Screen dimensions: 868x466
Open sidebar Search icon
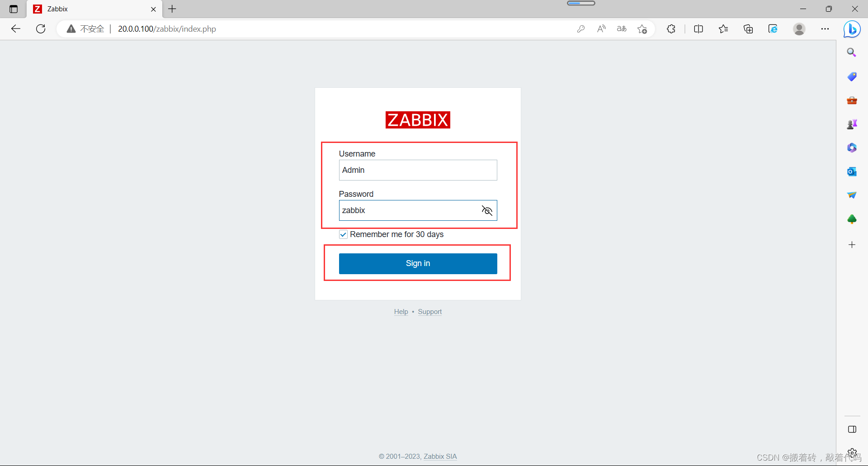[x=852, y=52]
